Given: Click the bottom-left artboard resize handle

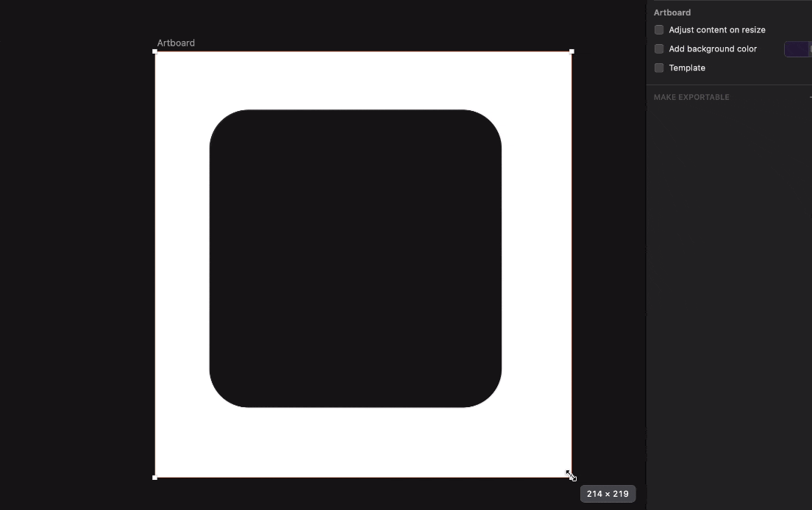Looking at the screenshot, I should click(154, 477).
